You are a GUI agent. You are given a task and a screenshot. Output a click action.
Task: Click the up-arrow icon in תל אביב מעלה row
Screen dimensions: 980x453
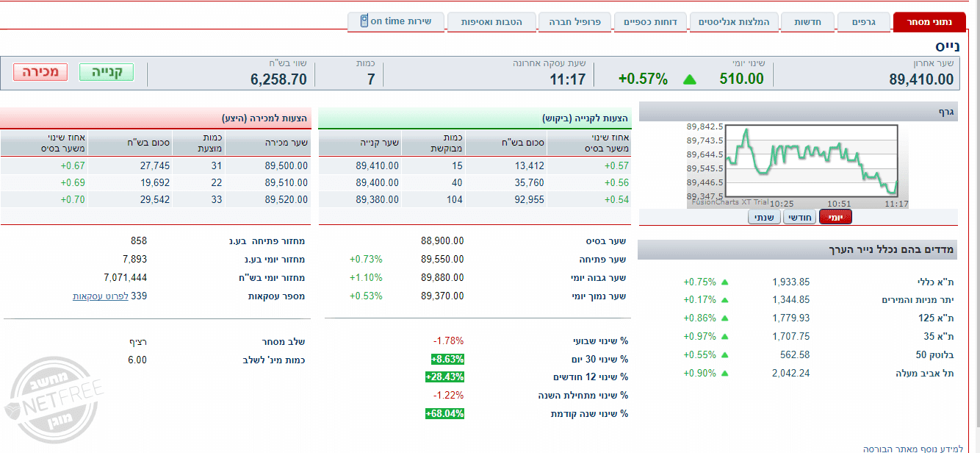pyautogui.click(x=724, y=374)
